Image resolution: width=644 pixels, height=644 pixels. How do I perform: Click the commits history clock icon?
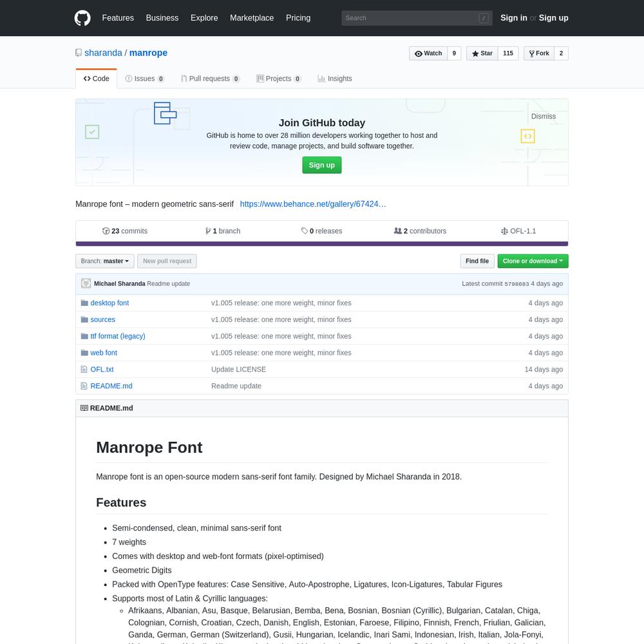click(x=106, y=231)
